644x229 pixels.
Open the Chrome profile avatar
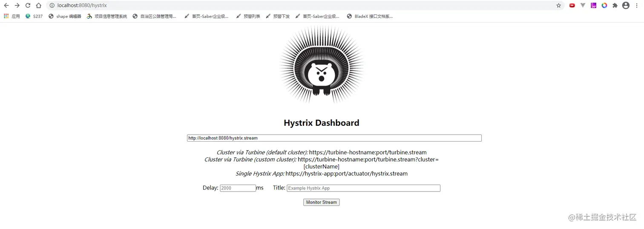click(x=626, y=6)
